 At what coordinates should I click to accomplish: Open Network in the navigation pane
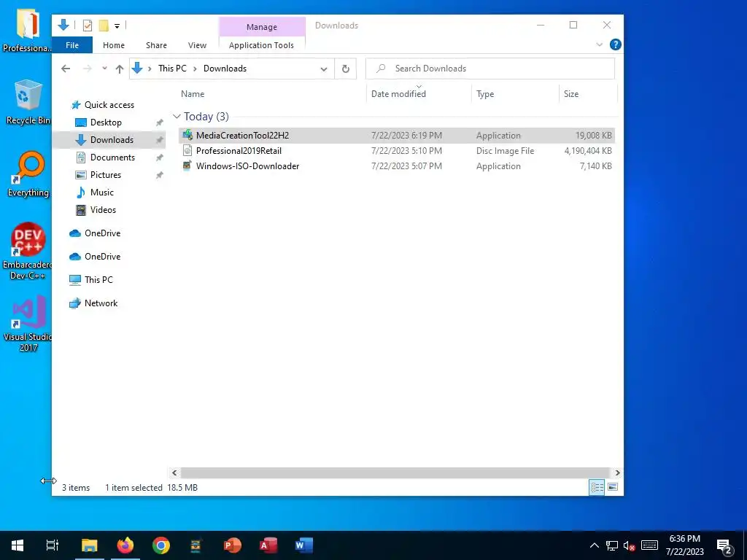pyautogui.click(x=101, y=303)
